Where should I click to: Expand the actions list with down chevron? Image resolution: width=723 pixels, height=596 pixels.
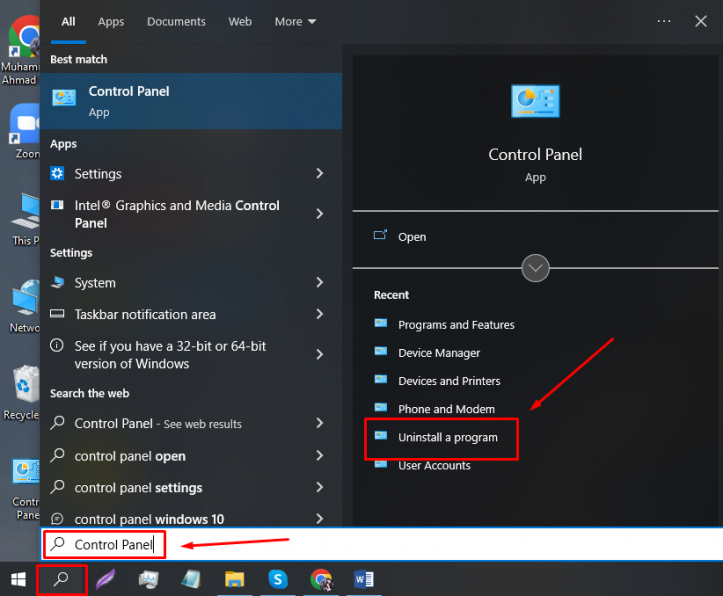pos(535,268)
